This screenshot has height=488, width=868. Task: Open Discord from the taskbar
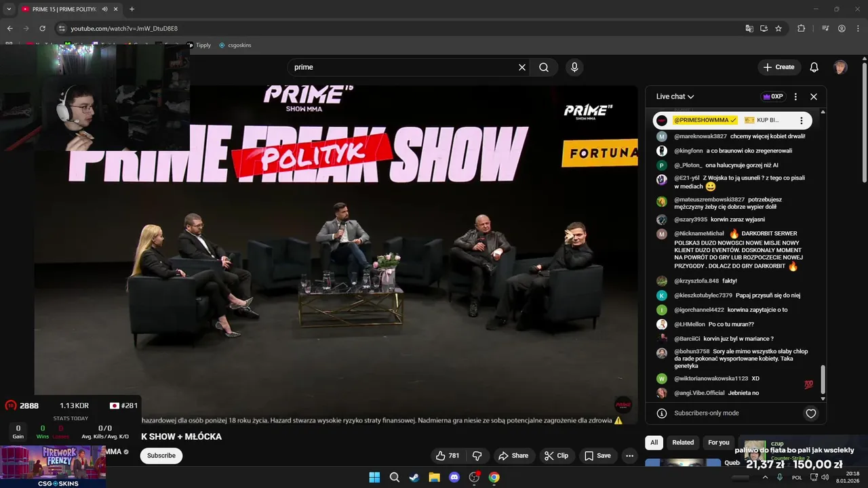pyautogui.click(x=454, y=477)
